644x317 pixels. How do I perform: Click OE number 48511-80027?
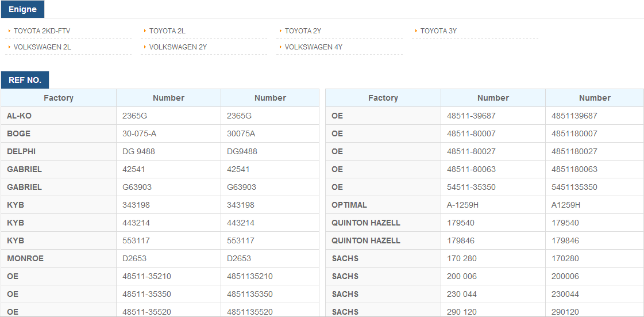(x=471, y=151)
